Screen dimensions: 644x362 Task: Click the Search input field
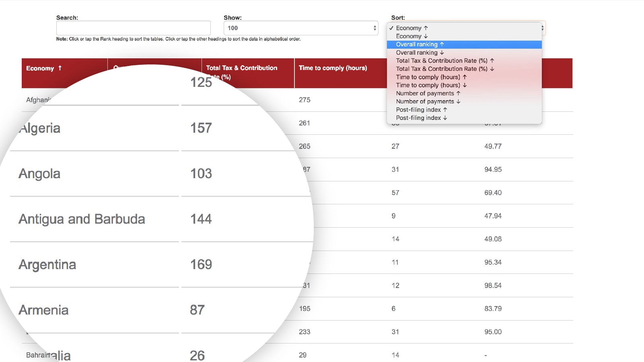133,28
